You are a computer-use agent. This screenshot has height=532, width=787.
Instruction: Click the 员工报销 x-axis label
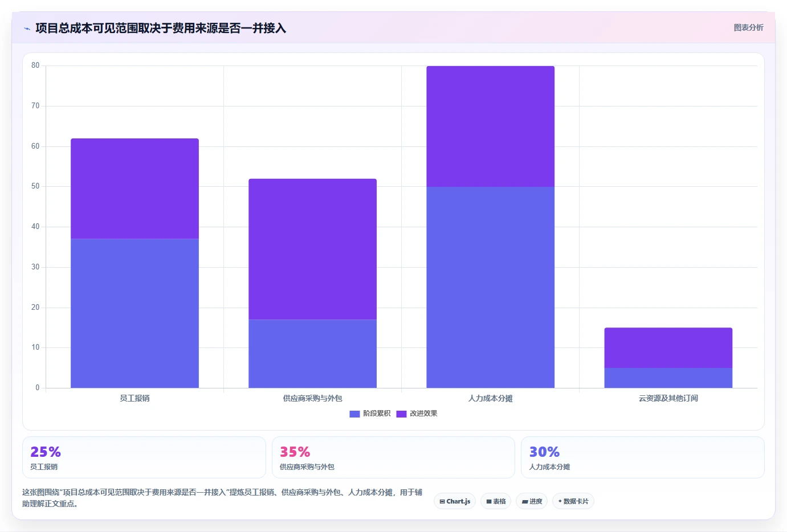[x=134, y=398]
